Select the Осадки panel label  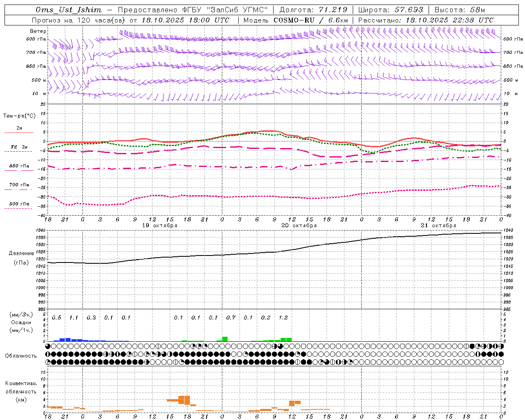pyautogui.click(x=21, y=322)
